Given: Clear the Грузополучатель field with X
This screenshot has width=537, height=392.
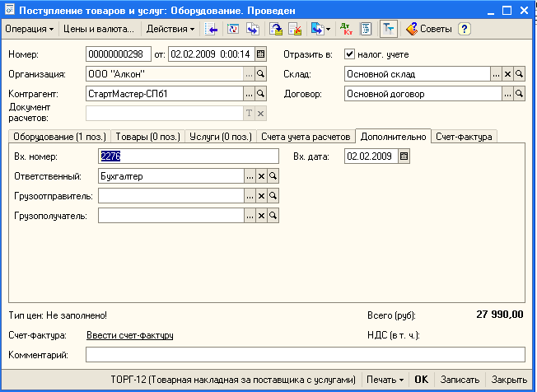Looking at the screenshot, I should pyautogui.click(x=261, y=216).
